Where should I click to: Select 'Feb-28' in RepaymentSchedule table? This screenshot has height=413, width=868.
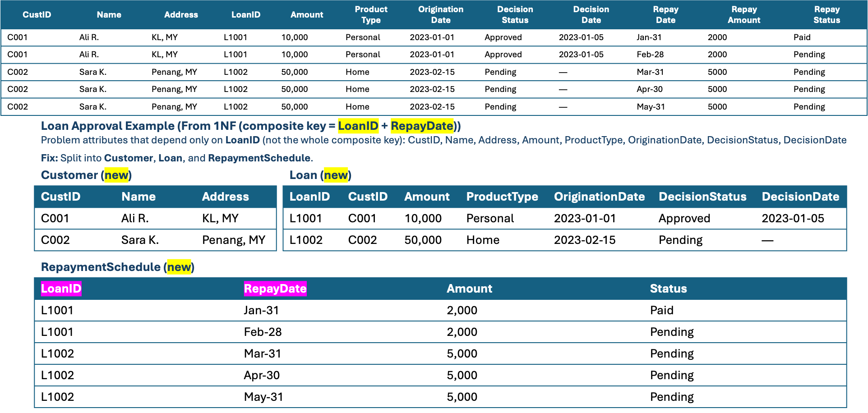pos(263,332)
